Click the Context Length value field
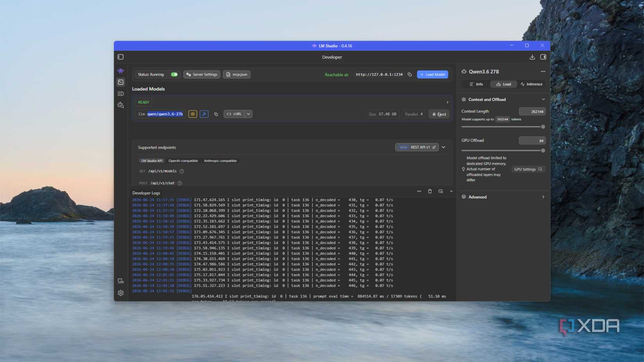 (532, 112)
